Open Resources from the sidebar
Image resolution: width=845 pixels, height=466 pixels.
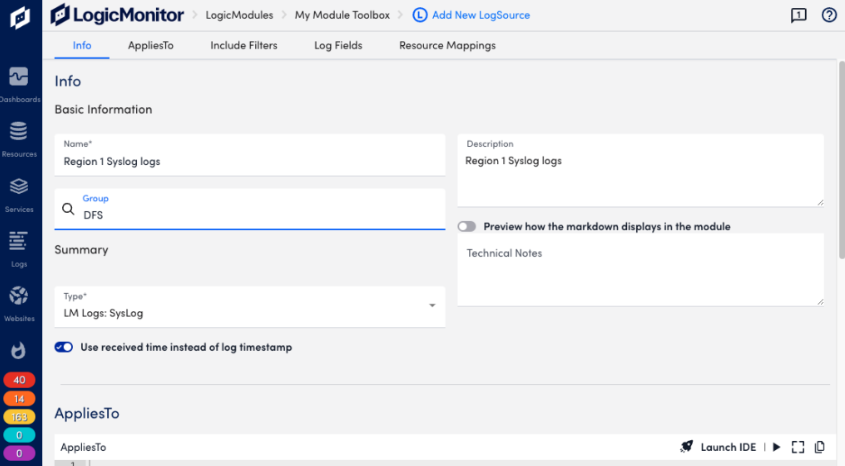[x=19, y=139]
